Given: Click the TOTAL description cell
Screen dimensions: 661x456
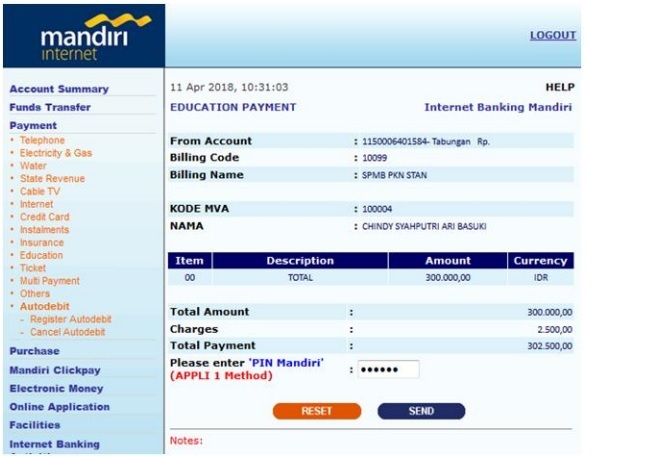Looking at the screenshot, I should [300, 278].
